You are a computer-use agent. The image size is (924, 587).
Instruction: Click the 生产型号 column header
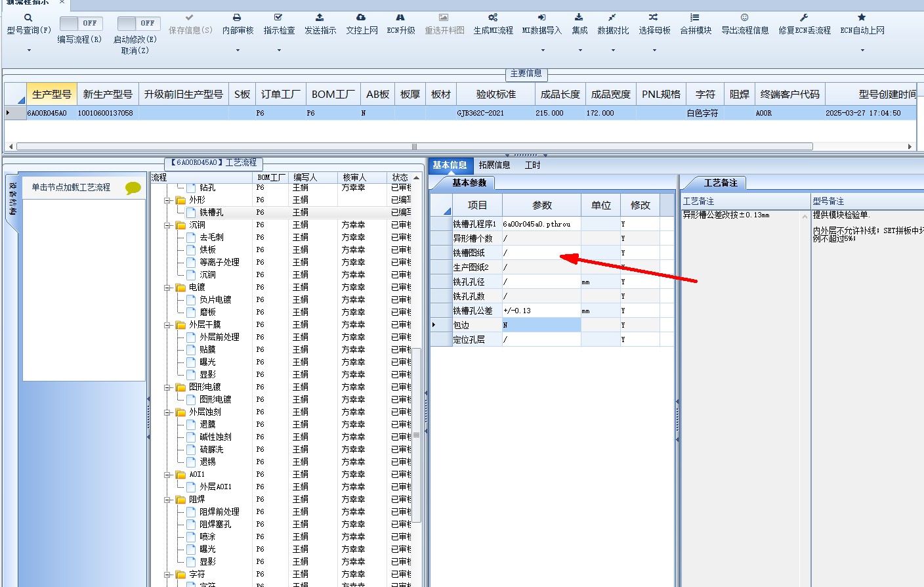click(52, 95)
